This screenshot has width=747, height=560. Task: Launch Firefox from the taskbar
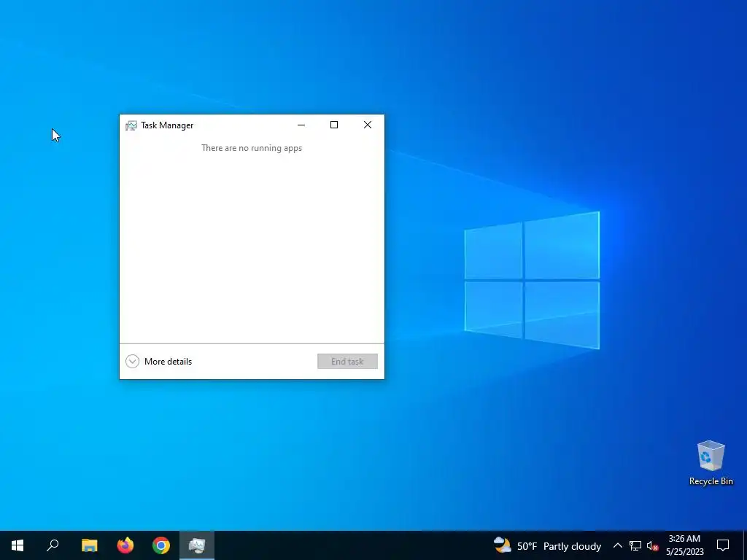(125, 545)
